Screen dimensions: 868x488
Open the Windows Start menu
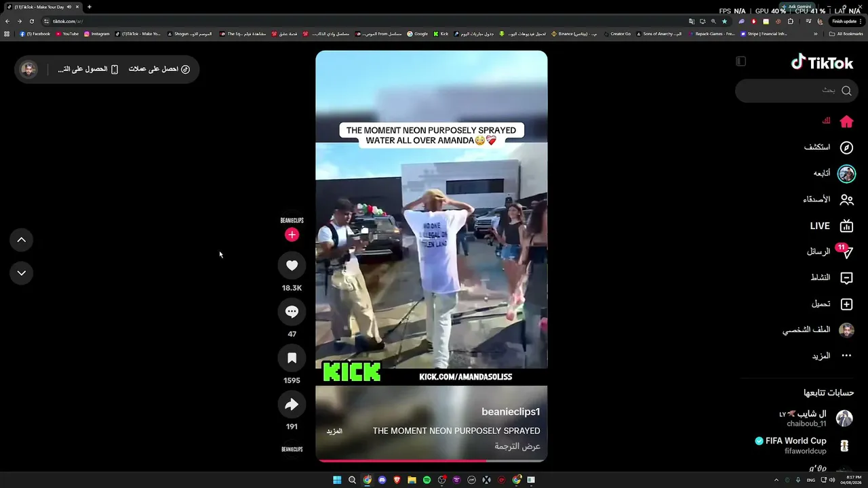tap(337, 480)
